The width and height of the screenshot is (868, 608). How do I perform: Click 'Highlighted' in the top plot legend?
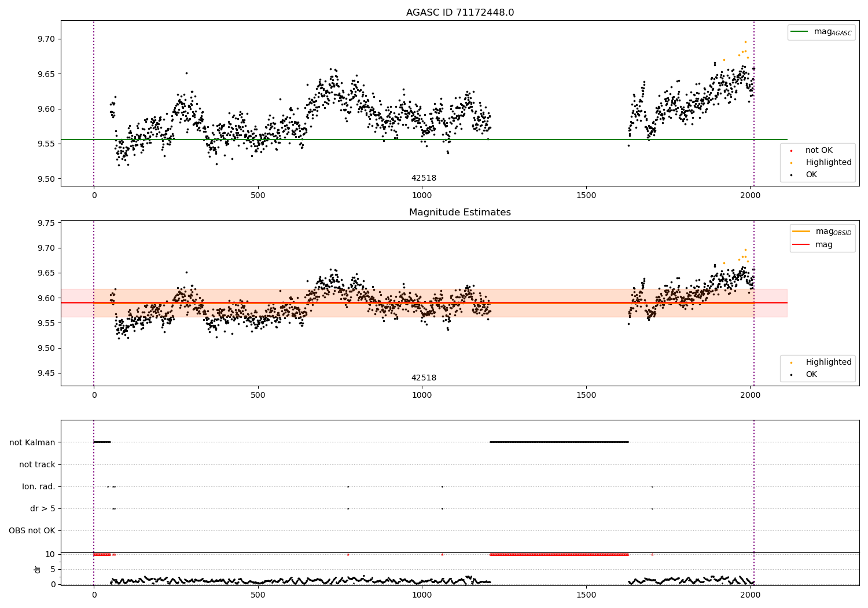click(x=829, y=162)
